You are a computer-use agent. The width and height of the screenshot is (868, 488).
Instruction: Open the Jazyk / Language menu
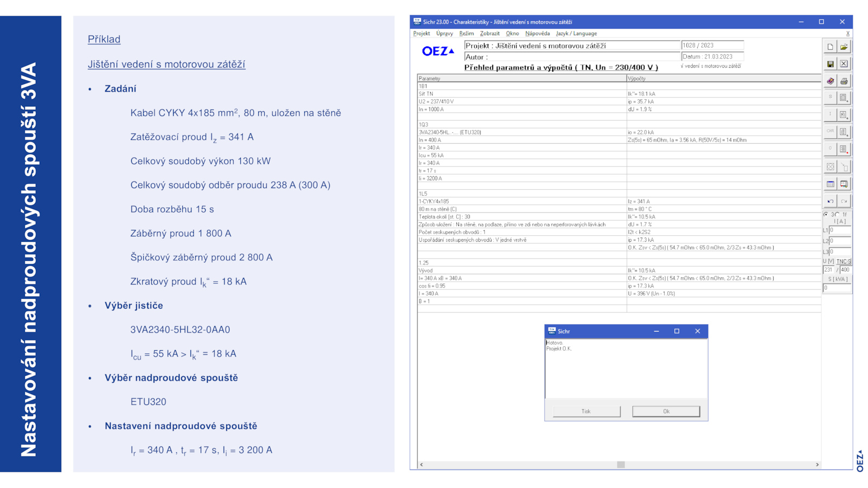[576, 34]
